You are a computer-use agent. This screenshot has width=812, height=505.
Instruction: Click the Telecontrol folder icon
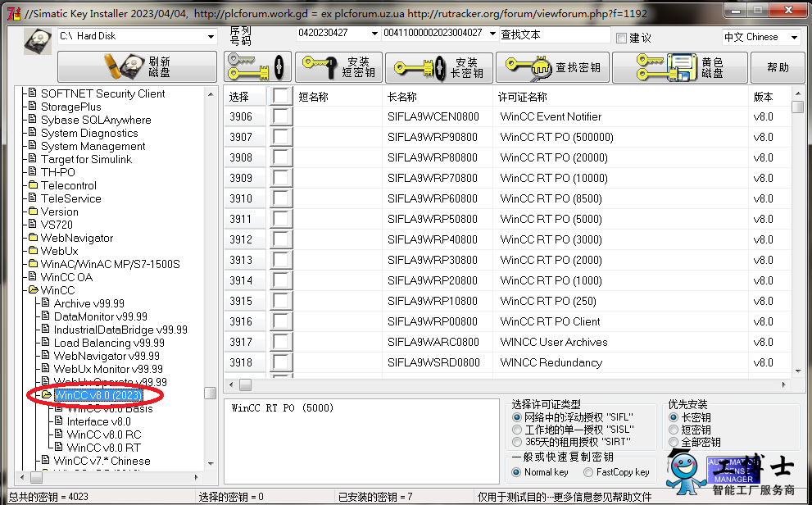click(33, 185)
